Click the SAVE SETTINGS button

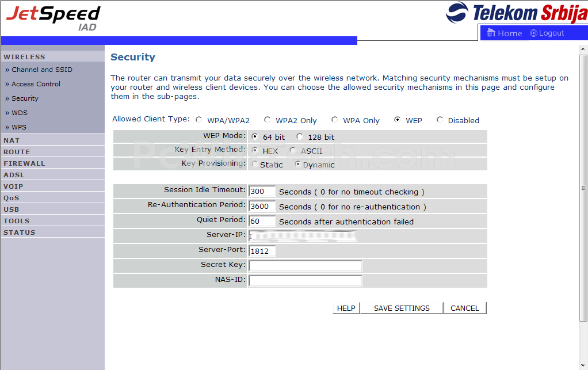402,308
